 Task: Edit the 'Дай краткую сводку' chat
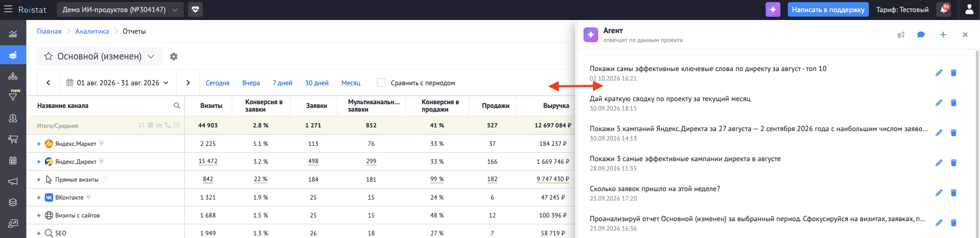(939, 103)
